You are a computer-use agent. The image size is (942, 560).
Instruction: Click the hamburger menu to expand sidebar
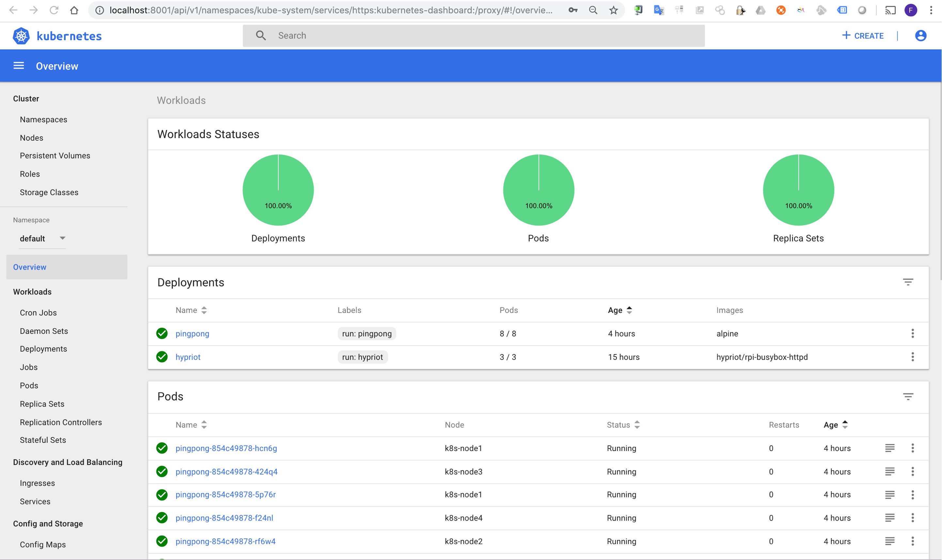(x=17, y=65)
